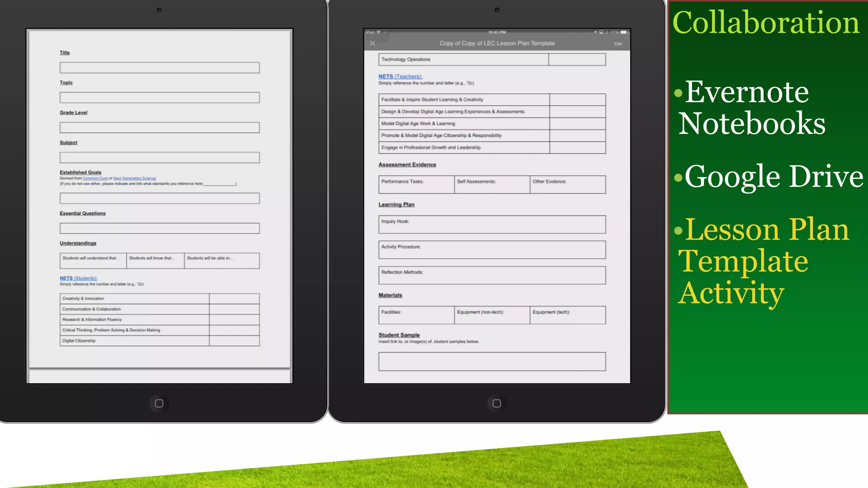Click Model Digital Age Work & Learning row
Image resolution: width=868 pixels, height=488 pixels.
click(x=492, y=124)
